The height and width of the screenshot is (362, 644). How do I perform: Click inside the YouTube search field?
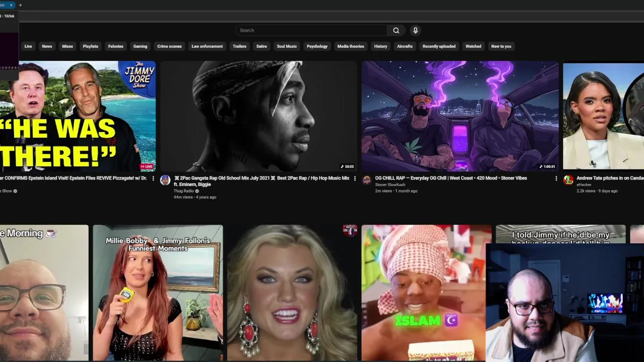click(x=311, y=30)
